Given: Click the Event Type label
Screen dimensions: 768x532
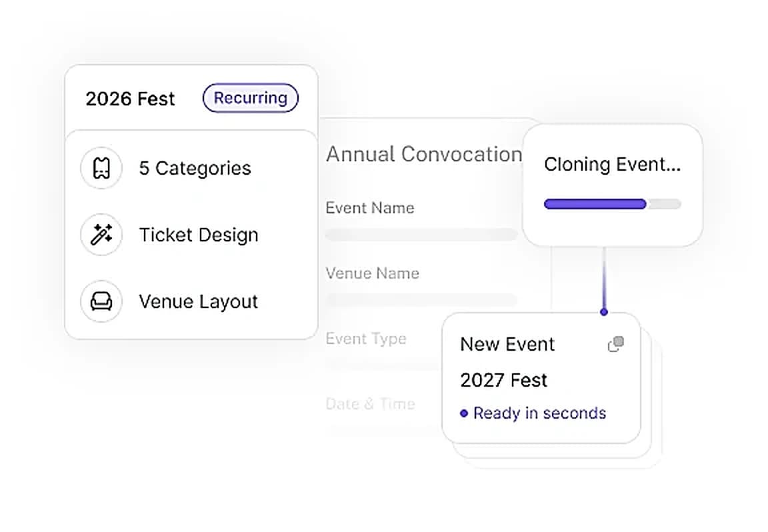Looking at the screenshot, I should pos(367,339).
